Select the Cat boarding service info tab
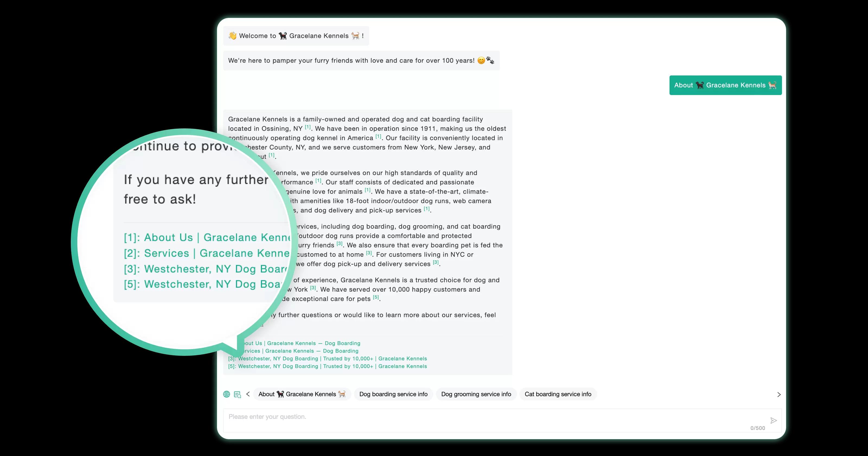The width and height of the screenshot is (868, 456). tap(558, 394)
